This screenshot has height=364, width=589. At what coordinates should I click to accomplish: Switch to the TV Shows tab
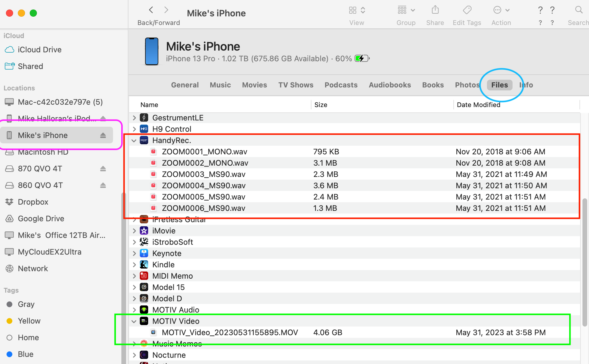(x=296, y=85)
